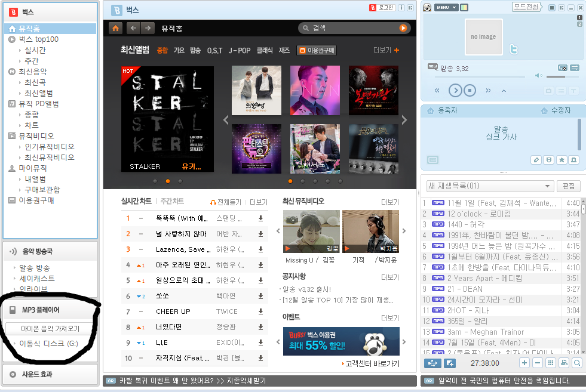Skip to the next track
Image resolution: width=586 pixels, height=392 pixels.
coord(488,90)
